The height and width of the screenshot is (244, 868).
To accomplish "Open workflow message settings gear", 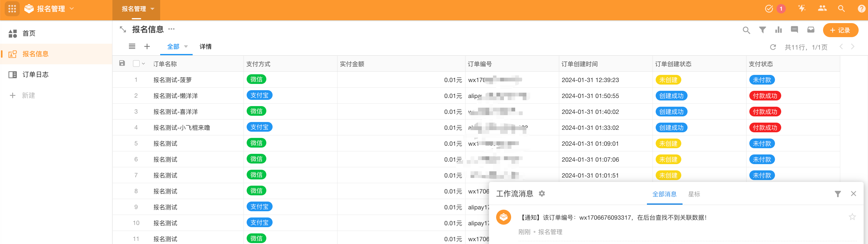I will [x=542, y=193].
